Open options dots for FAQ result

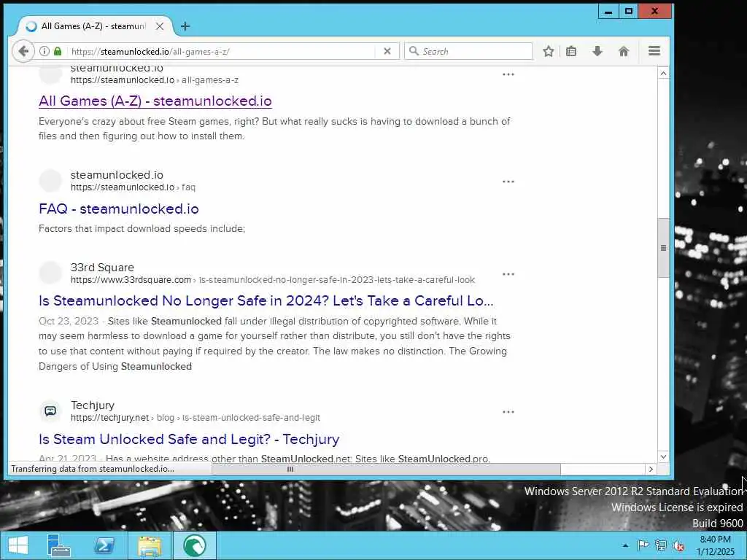[508, 182]
